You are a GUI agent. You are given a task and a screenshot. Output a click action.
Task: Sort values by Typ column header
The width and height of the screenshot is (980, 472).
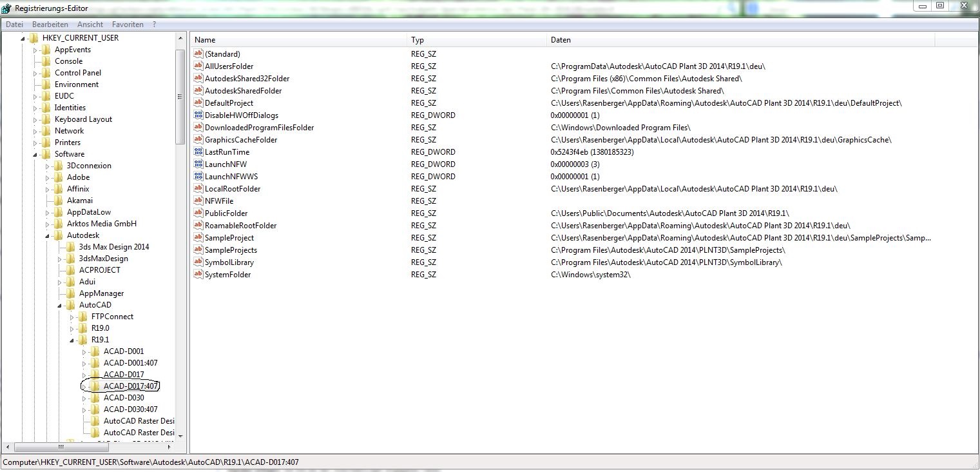477,40
